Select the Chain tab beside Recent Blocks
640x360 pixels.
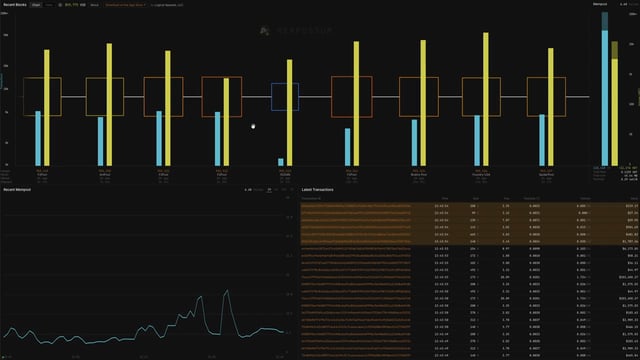click(36, 5)
